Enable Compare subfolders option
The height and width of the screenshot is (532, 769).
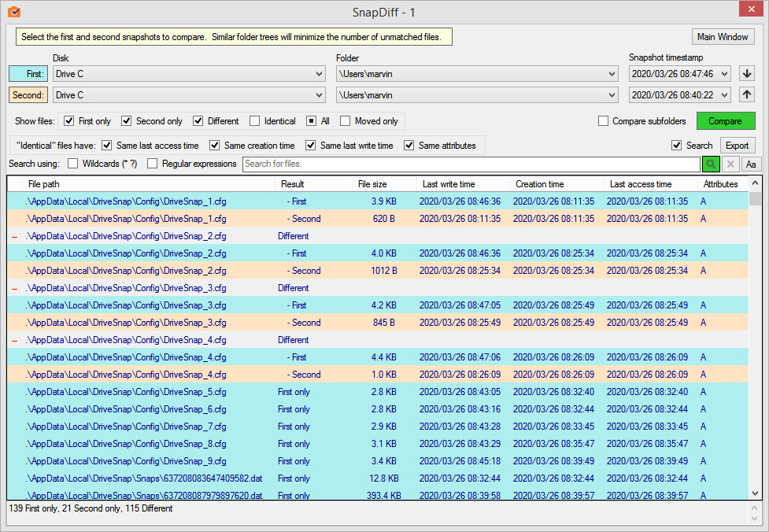point(603,120)
